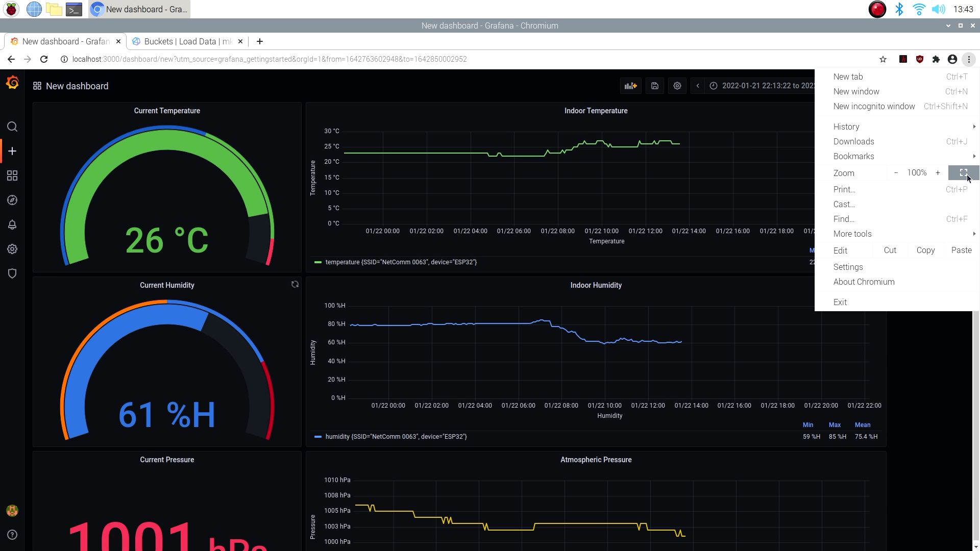Click the Dashboards grid sidebar icon
Image resolution: width=980 pixels, height=551 pixels.
coord(12,176)
